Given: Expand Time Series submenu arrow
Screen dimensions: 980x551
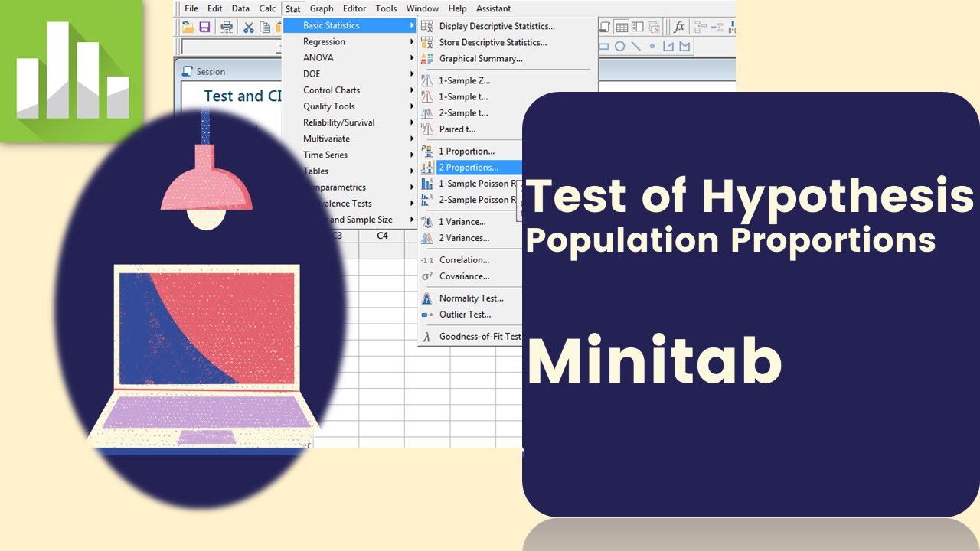Looking at the screenshot, I should click(412, 155).
